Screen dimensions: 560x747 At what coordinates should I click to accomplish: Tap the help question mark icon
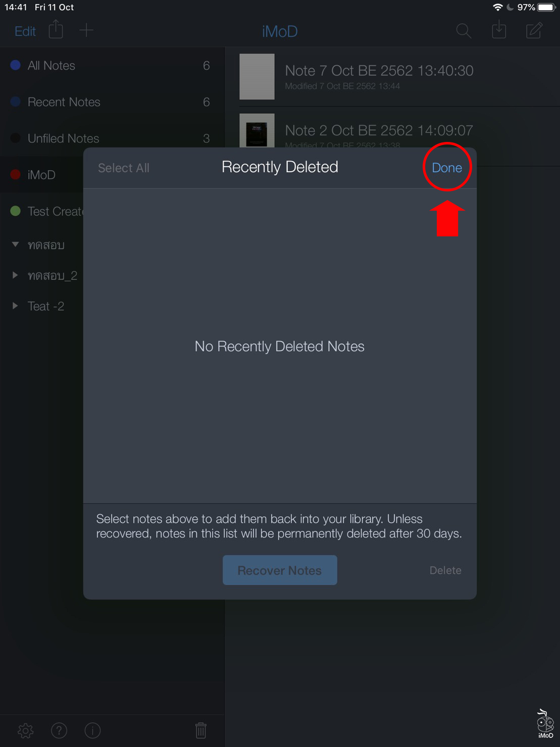point(59,730)
